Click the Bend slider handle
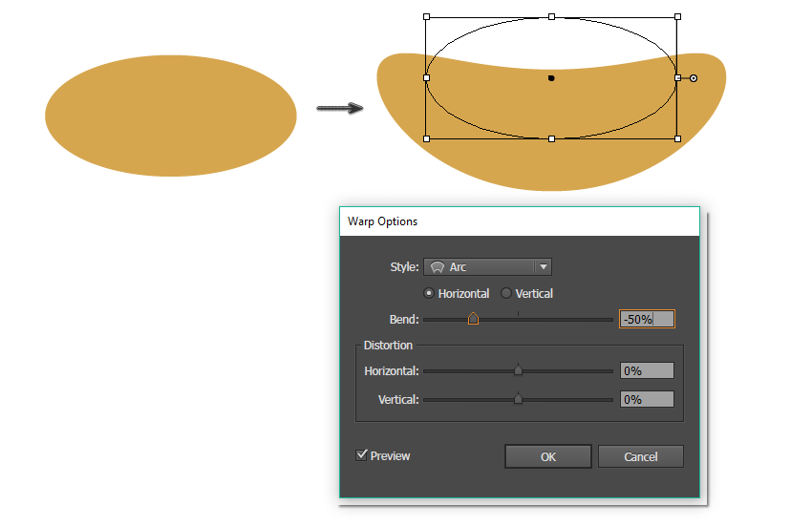Screen dimensions: 812x526 coord(473,319)
